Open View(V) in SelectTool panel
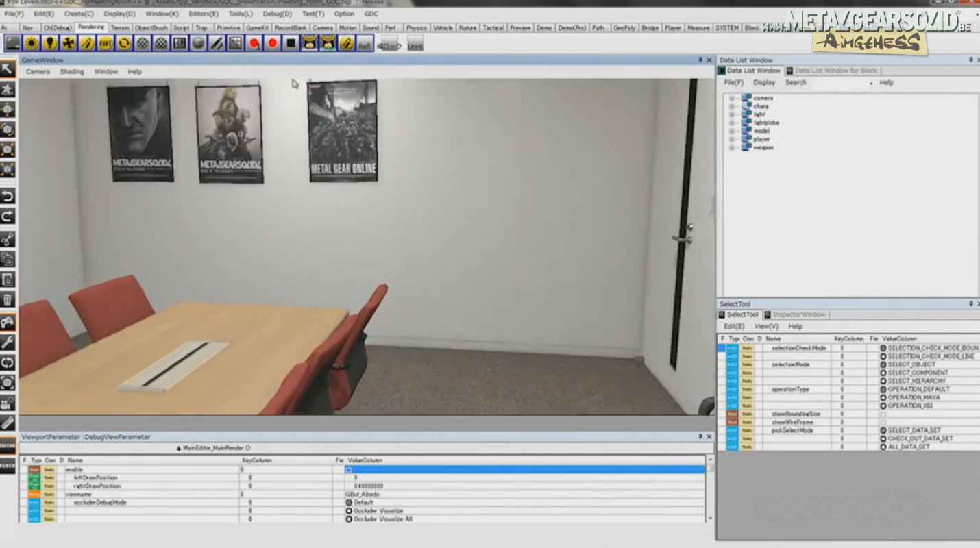The image size is (980, 548). 766,326
